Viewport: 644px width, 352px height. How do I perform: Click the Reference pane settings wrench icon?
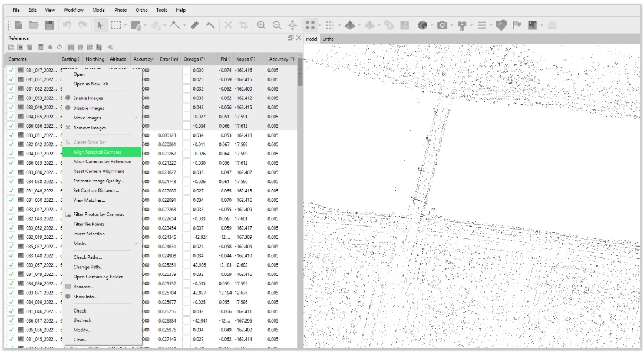110,47
